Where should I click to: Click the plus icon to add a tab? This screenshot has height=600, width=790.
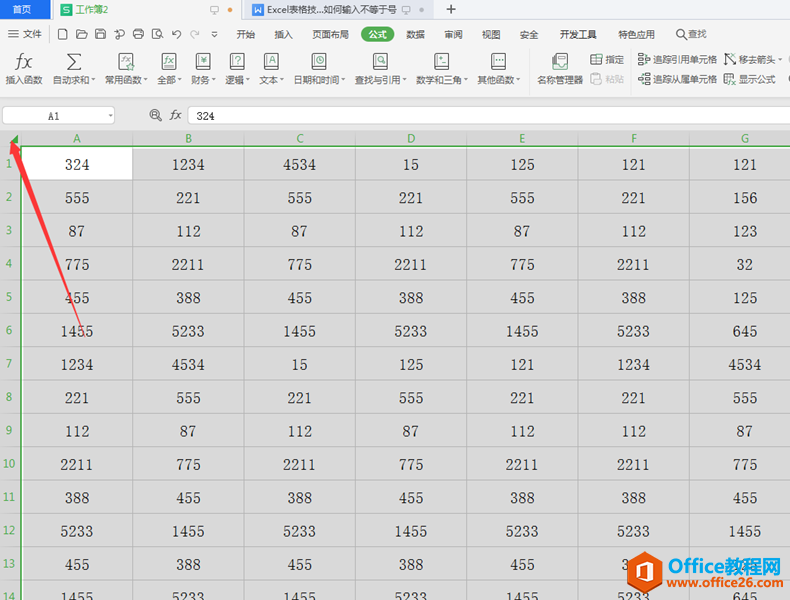[451, 9]
